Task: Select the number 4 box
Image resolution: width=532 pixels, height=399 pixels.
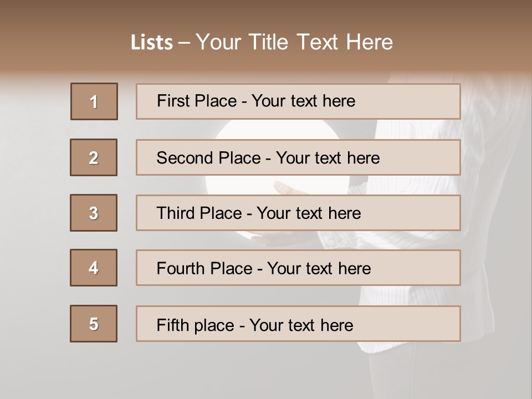Action: (94, 268)
